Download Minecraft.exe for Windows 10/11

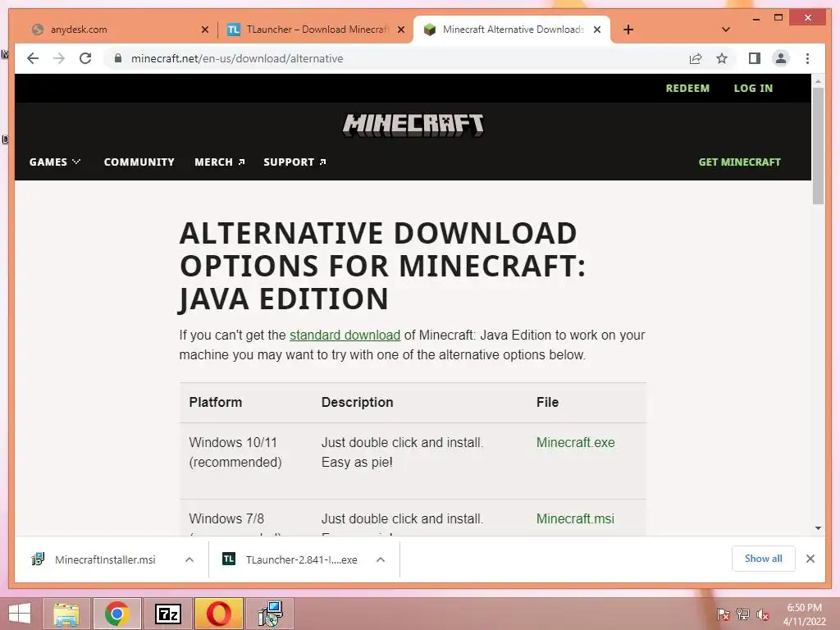tap(575, 442)
